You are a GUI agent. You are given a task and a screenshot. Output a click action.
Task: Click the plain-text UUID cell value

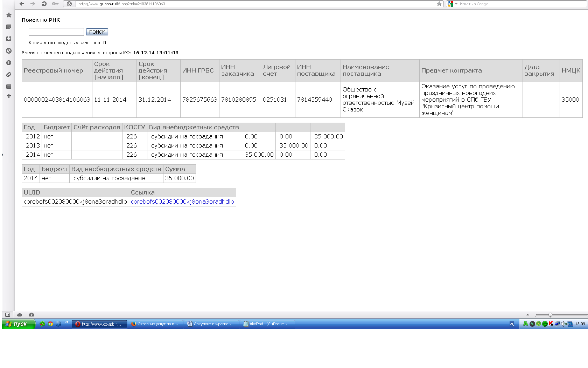point(75,202)
